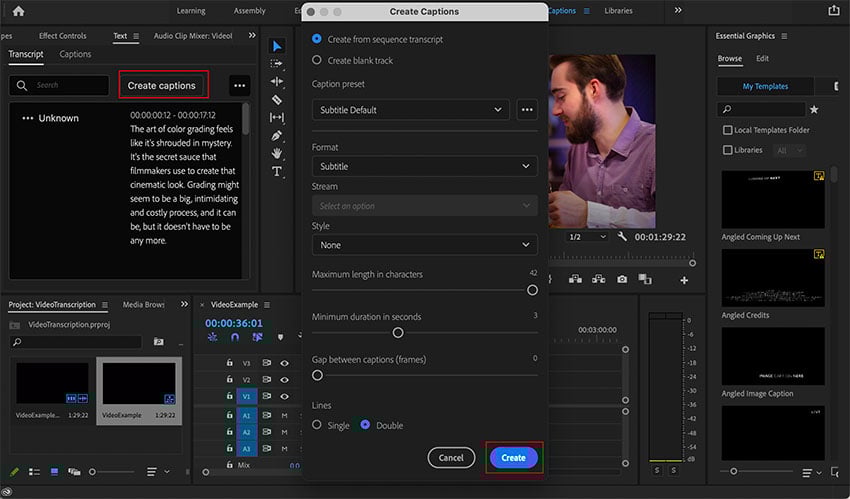This screenshot has height=499, width=850.
Task: Click the Ripple Edit tool
Action: tap(277, 81)
